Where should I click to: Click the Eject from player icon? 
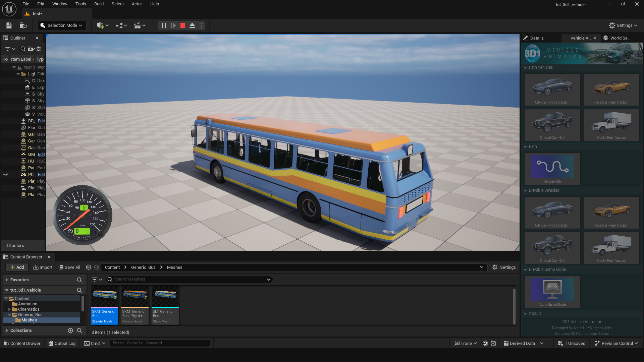click(192, 25)
